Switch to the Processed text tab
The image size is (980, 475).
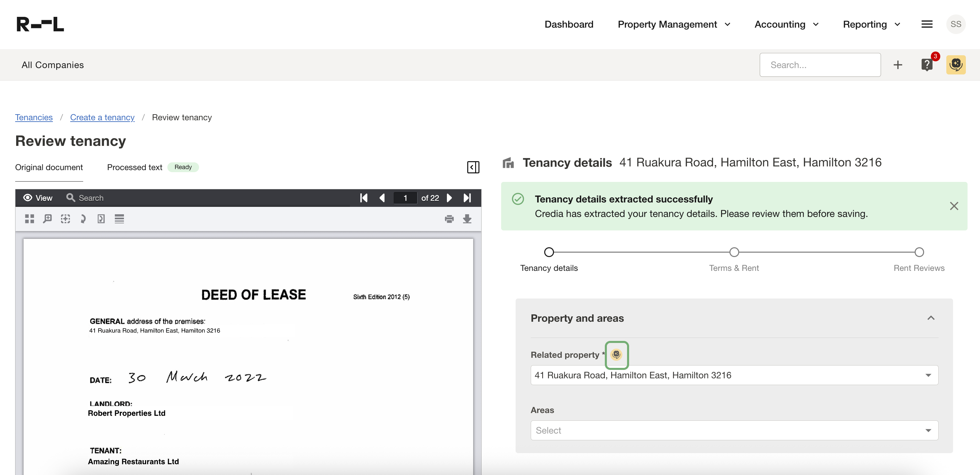135,167
